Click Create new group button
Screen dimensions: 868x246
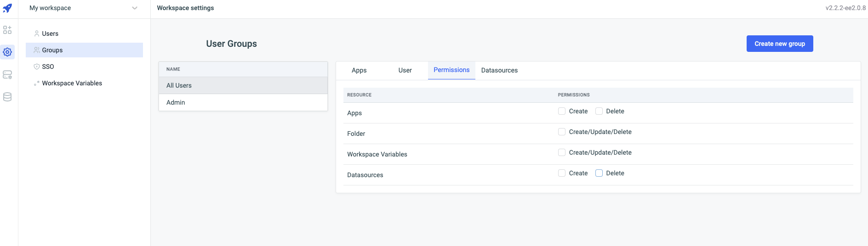[x=779, y=44]
